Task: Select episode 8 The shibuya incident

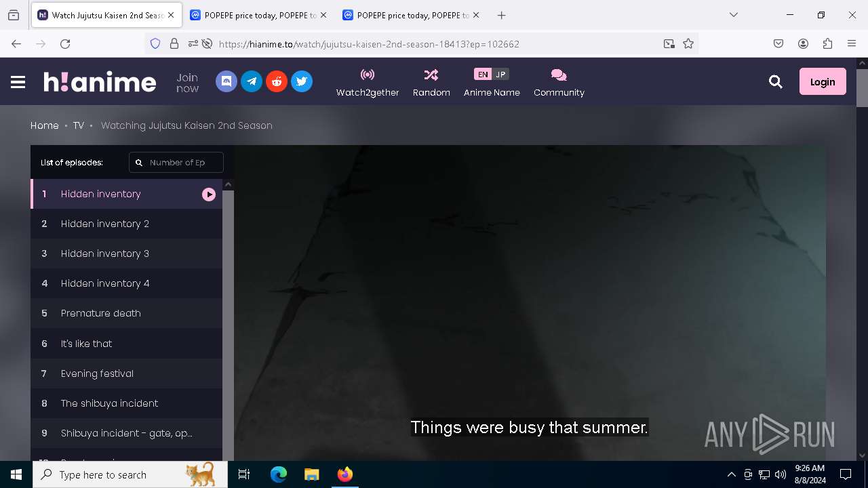Action: point(127,403)
